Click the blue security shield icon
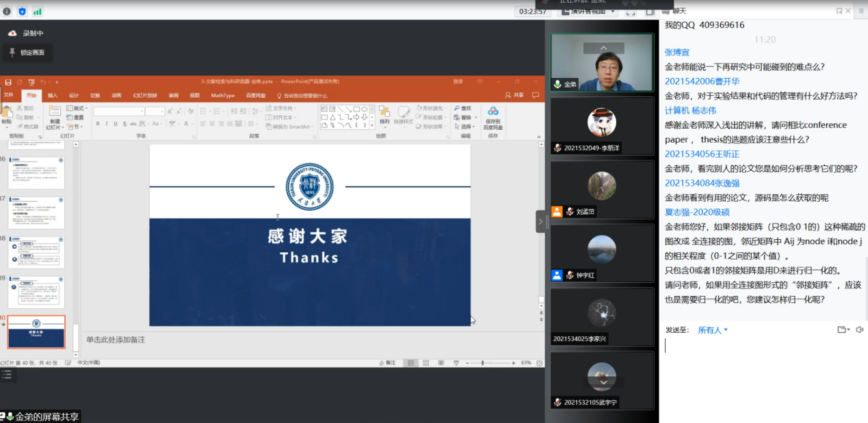Screen dimensions: 868x423 click(x=22, y=12)
